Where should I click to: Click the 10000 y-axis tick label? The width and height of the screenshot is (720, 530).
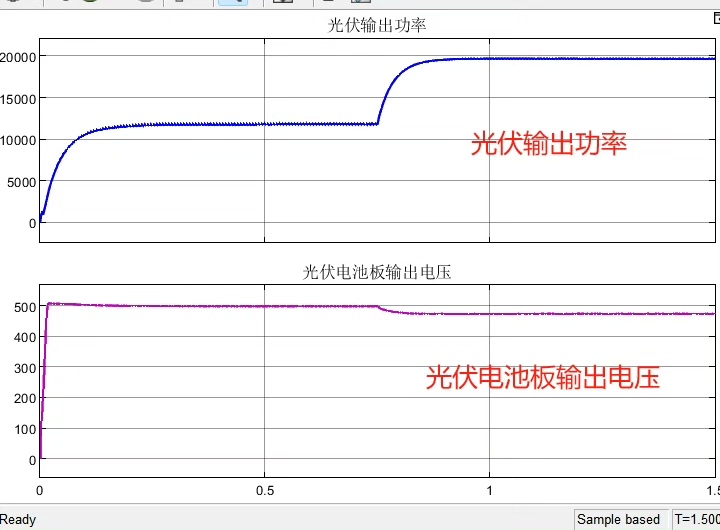[x=18, y=141]
